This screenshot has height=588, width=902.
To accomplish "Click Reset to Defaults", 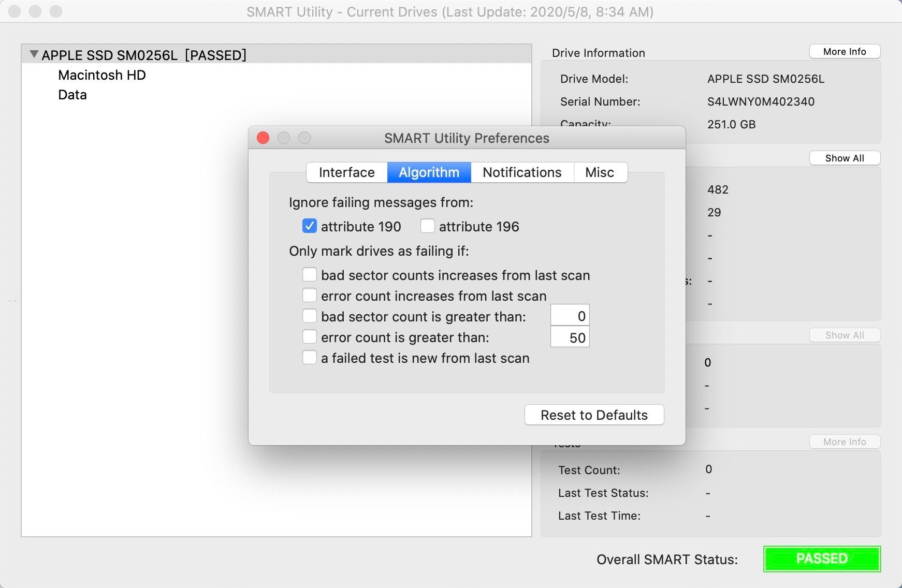I will coord(593,415).
